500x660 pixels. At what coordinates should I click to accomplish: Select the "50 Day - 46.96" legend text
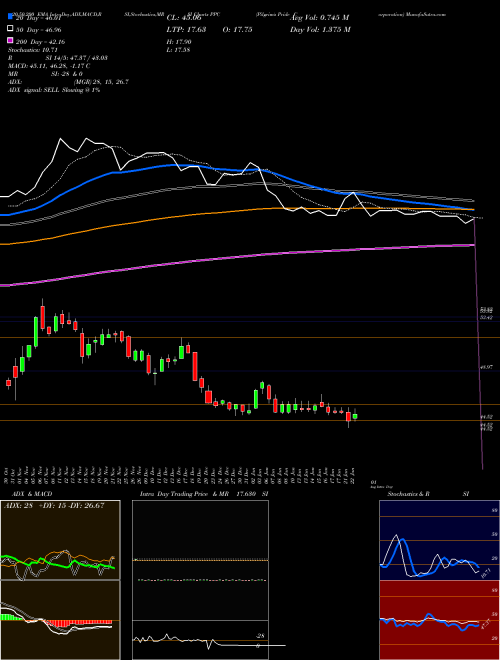pyautogui.click(x=38, y=29)
